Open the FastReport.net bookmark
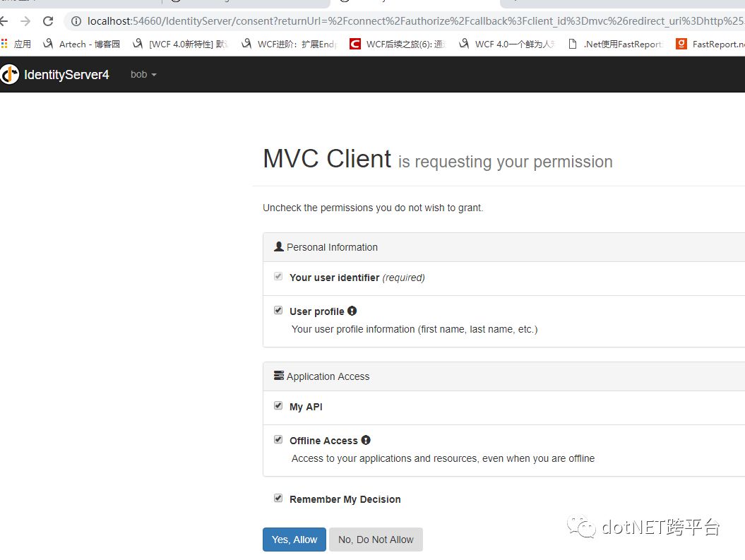This screenshot has height=560, width=745. click(710, 44)
